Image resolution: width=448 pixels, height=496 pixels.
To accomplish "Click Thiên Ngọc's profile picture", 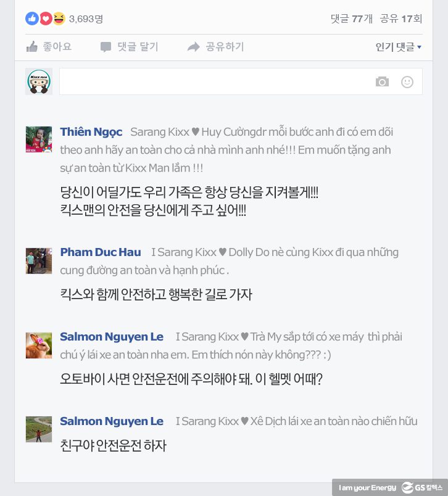I will (x=39, y=139).
